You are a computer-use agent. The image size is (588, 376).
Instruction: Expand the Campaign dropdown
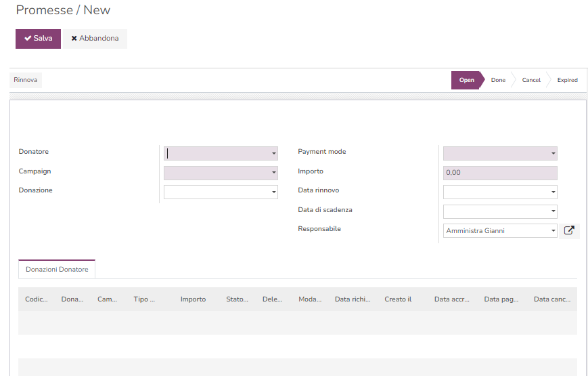coord(274,173)
